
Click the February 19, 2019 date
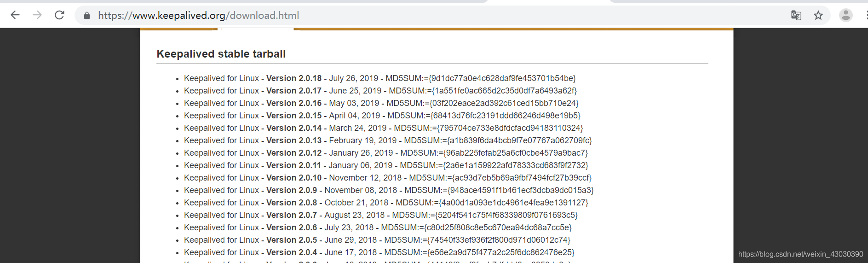point(362,140)
